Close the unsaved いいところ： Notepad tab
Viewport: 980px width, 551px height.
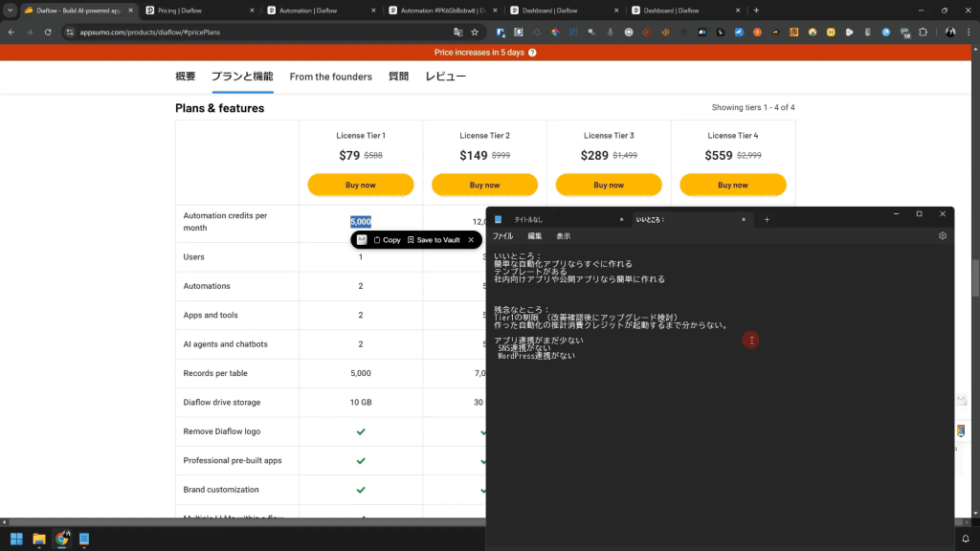click(x=743, y=220)
